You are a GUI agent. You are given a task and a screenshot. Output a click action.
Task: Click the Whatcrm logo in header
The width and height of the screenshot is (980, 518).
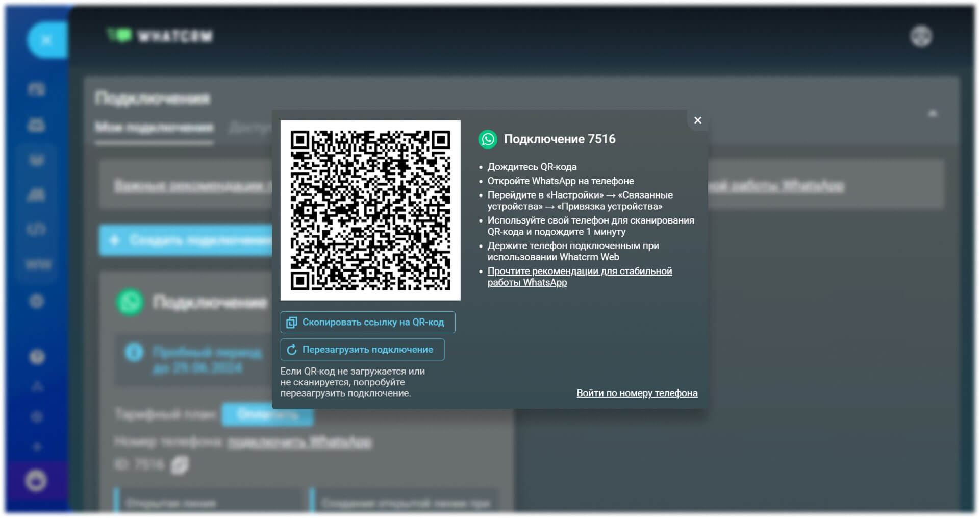coord(159,36)
